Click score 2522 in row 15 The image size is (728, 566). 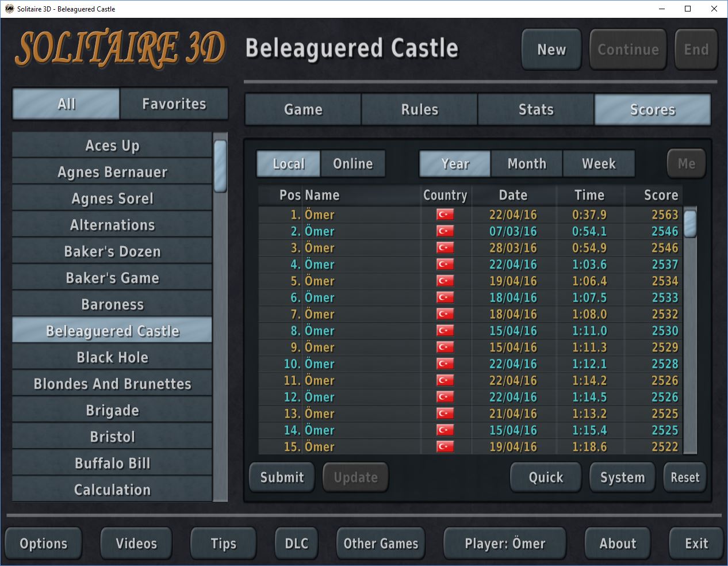click(665, 447)
